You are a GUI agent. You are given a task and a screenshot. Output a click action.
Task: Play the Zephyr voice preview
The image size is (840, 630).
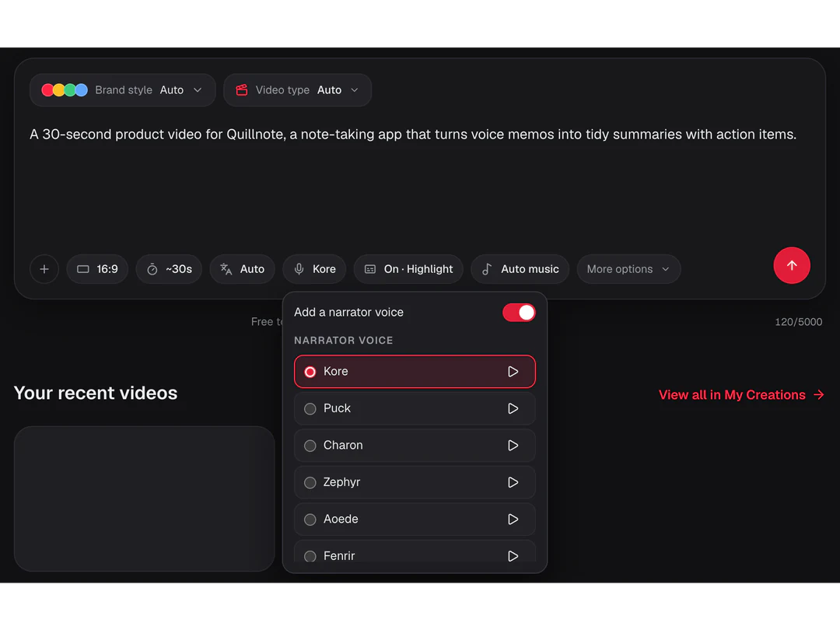[x=513, y=483]
